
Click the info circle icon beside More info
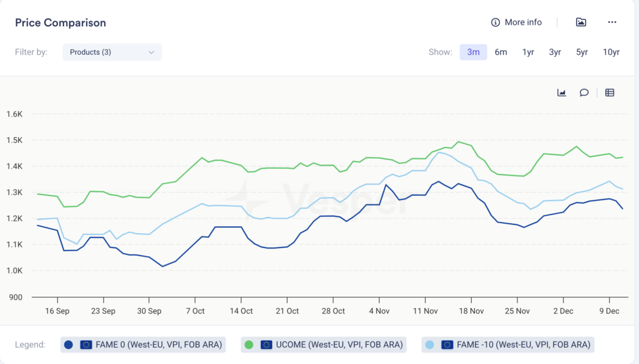495,22
